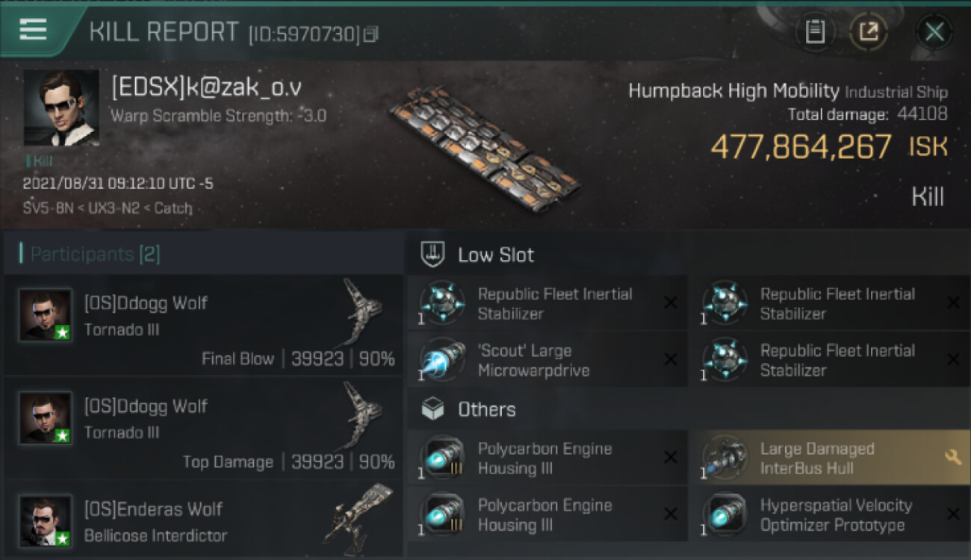Open the hamburger menu
Image resolution: width=971 pixels, height=560 pixels.
[x=34, y=30]
